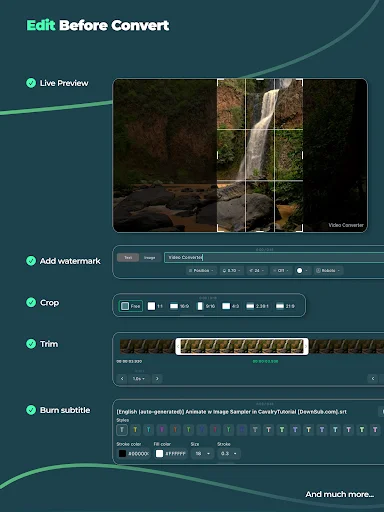The width and height of the screenshot is (384, 512).
Task: Open the Roboto font dropdown
Action: (328, 271)
